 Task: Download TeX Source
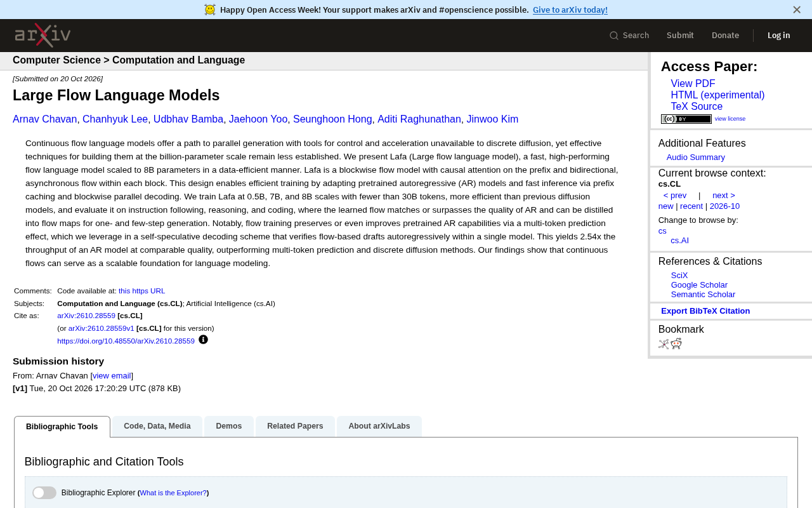697,107
